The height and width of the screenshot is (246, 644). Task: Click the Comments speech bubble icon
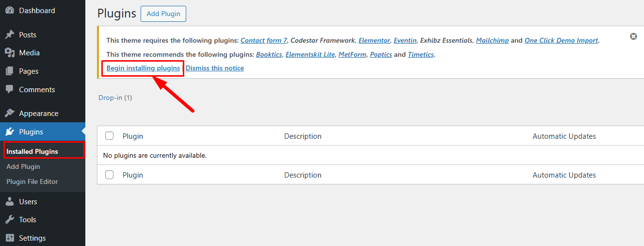coord(9,89)
